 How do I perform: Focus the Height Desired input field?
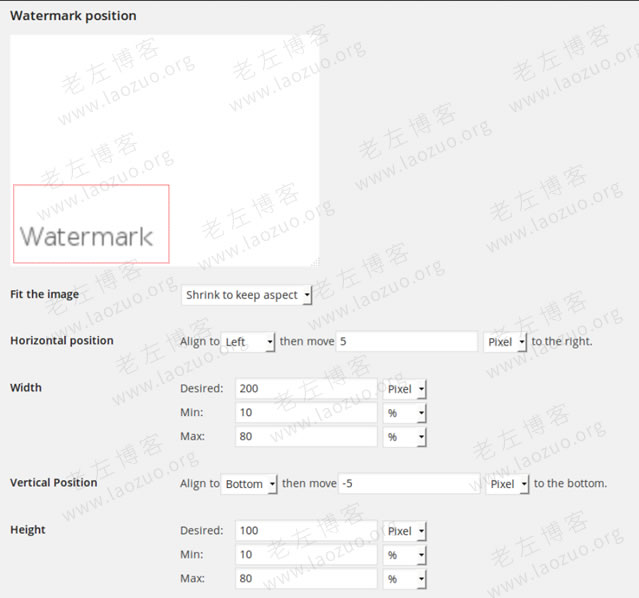coord(306,531)
